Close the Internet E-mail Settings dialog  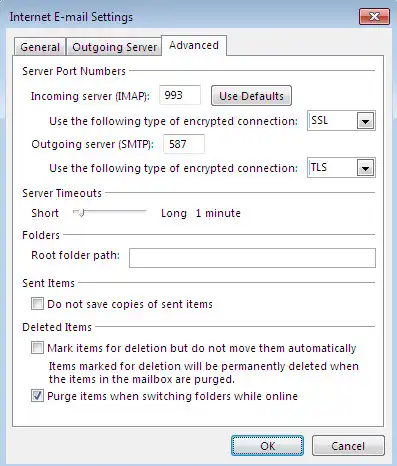tap(374, 17)
